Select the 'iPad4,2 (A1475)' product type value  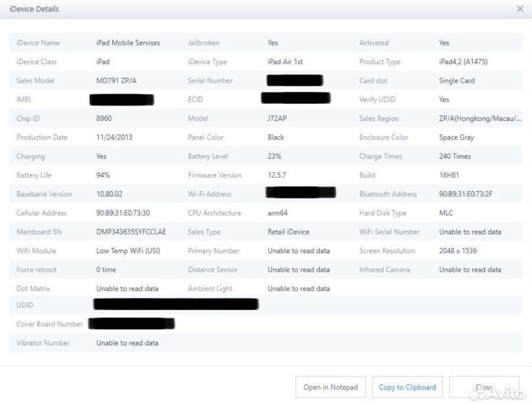coord(463,62)
